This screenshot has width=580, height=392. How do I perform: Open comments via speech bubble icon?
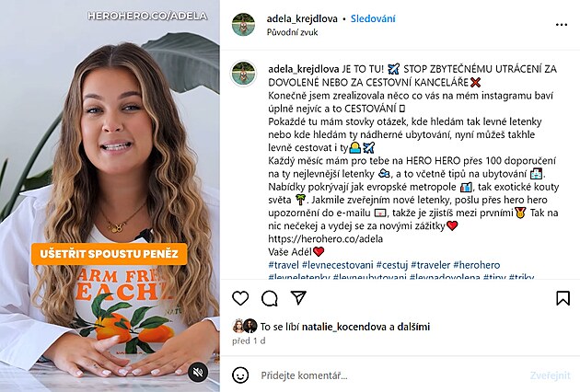[x=270, y=298]
